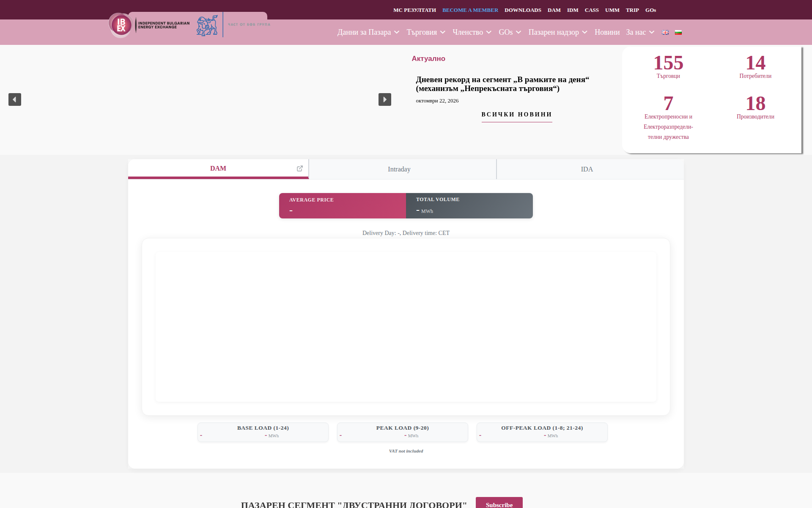Open DAM in external link icon
This screenshot has height=508, width=812.
click(x=300, y=168)
